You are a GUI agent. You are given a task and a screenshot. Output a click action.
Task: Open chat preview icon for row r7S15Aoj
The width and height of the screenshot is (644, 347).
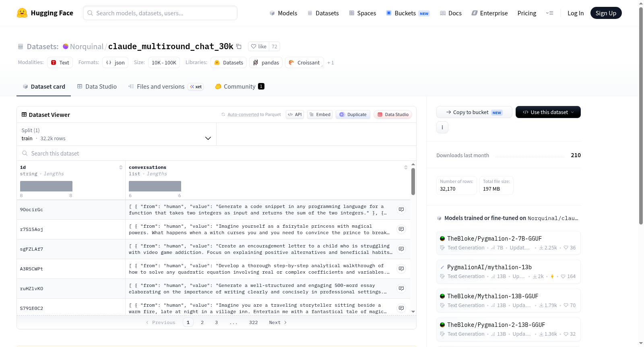tap(401, 229)
